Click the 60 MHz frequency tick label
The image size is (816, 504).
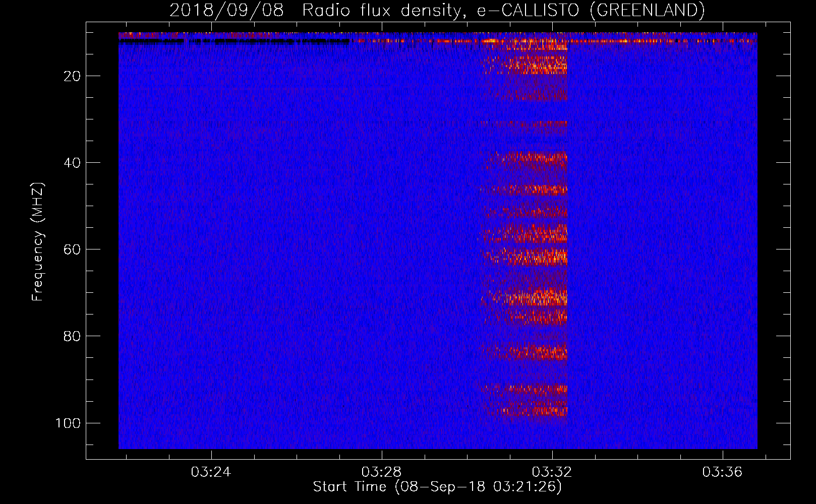click(73, 249)
